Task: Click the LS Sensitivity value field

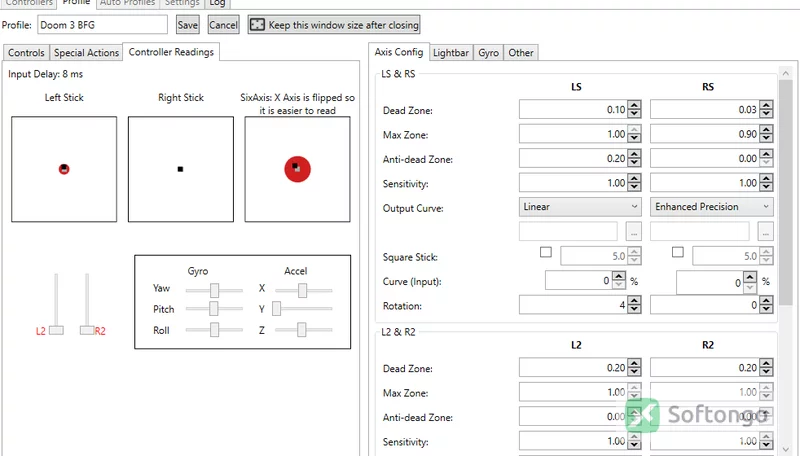Action: [x=573, y=183]
